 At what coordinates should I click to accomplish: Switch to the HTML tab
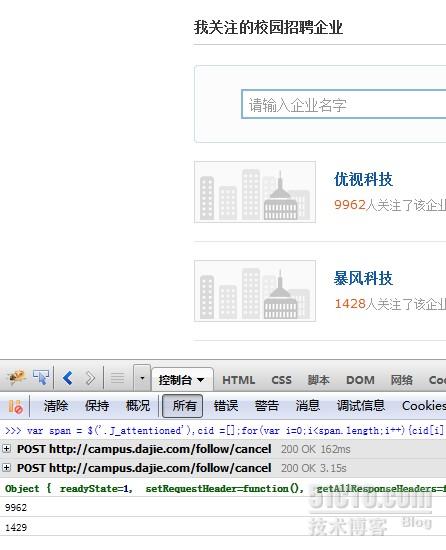point(238,380)
